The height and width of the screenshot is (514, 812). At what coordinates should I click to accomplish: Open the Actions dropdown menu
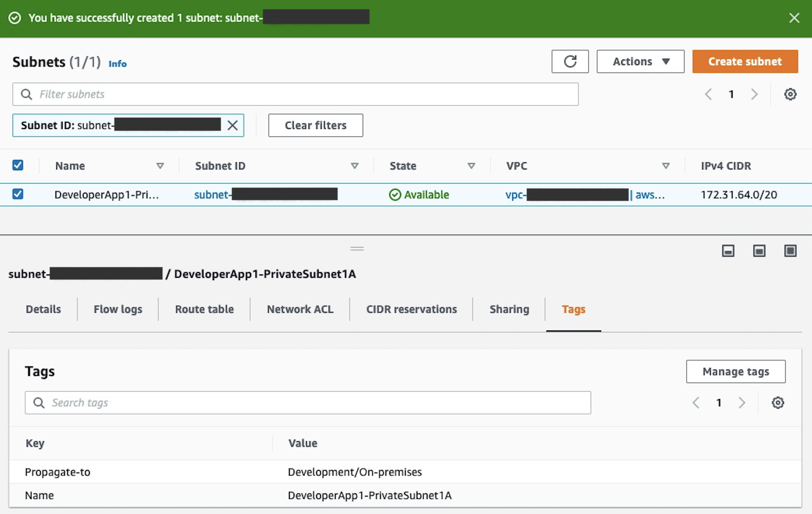tap(640, 62)
